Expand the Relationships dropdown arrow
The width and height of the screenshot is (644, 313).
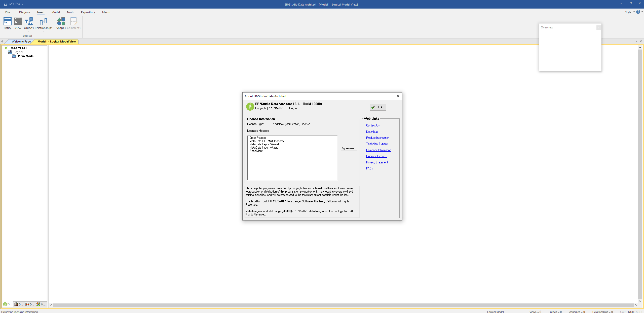tap(44, 31)
